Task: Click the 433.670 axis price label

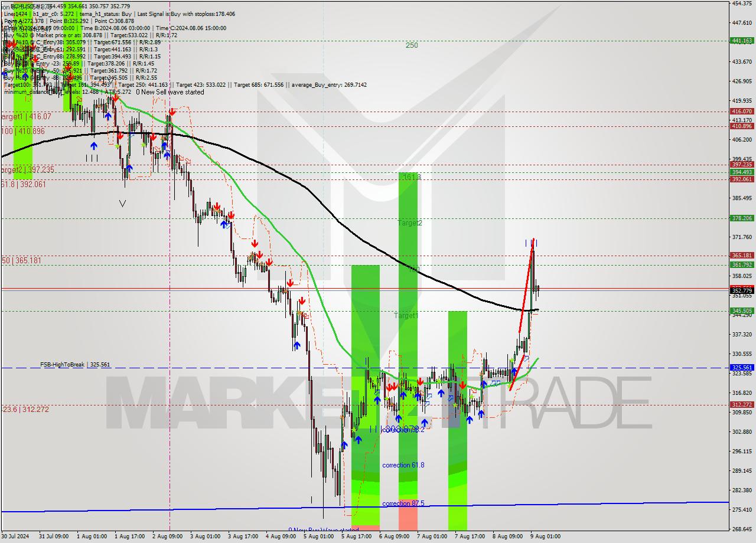Action: pyautogui.click(x=742, y=61)
